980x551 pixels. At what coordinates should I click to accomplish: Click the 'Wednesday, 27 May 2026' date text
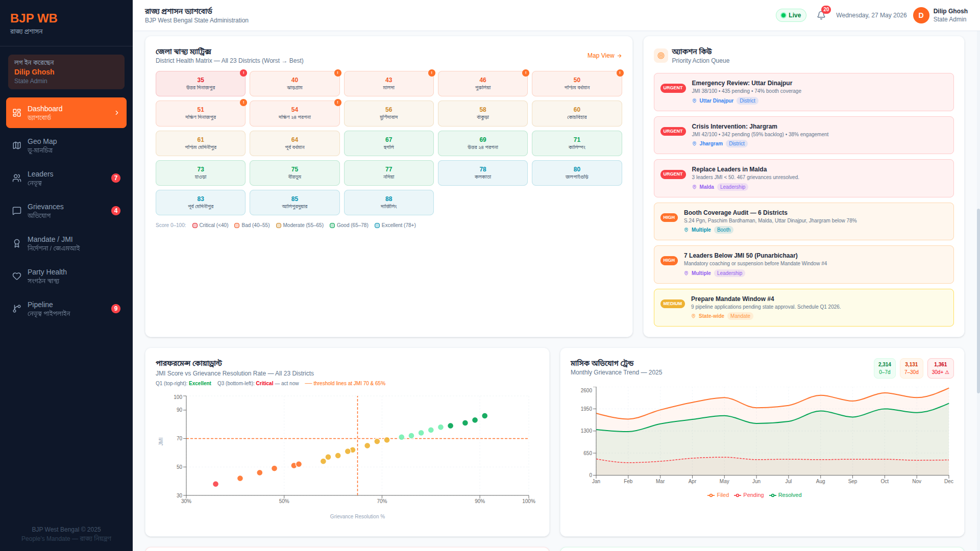click(x=871, y=15)
